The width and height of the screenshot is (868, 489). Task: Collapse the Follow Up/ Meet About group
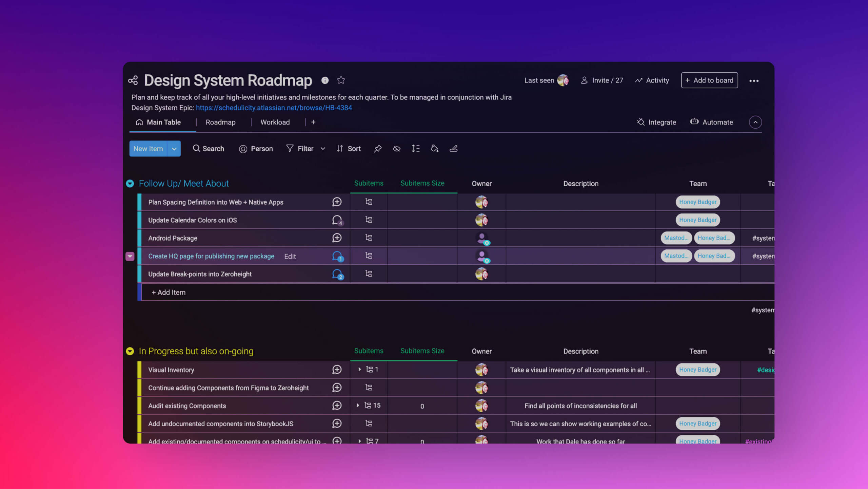pyautogui.click(x=130, y=184)
